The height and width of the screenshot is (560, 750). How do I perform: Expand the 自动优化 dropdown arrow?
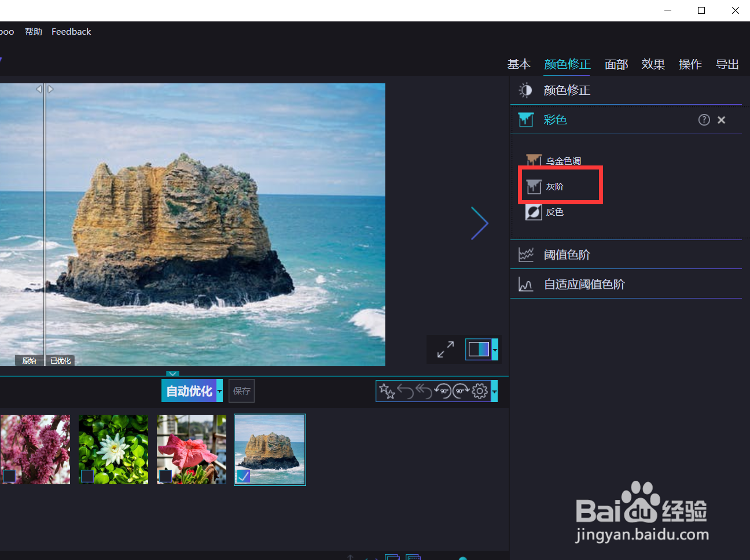pyautogui.click(x=219, y=391)
